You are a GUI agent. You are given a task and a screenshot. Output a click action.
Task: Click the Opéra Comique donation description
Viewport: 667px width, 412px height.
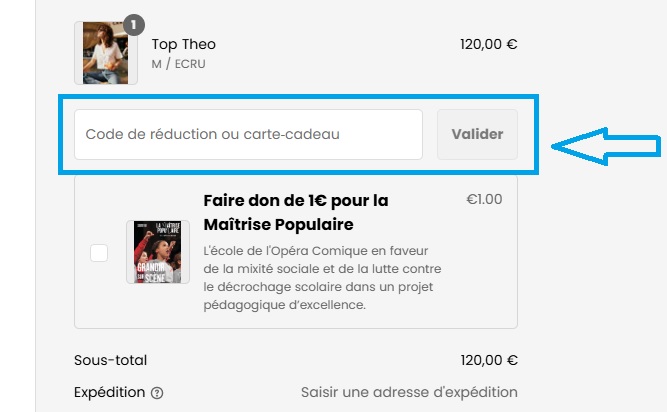[x=322, y=278]
